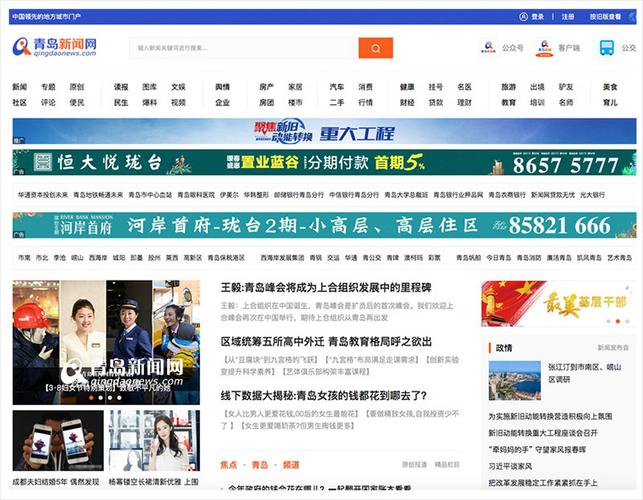This screenshot has width=643, height=500.
Task: Click the login user icon
Action: point(523,17)
